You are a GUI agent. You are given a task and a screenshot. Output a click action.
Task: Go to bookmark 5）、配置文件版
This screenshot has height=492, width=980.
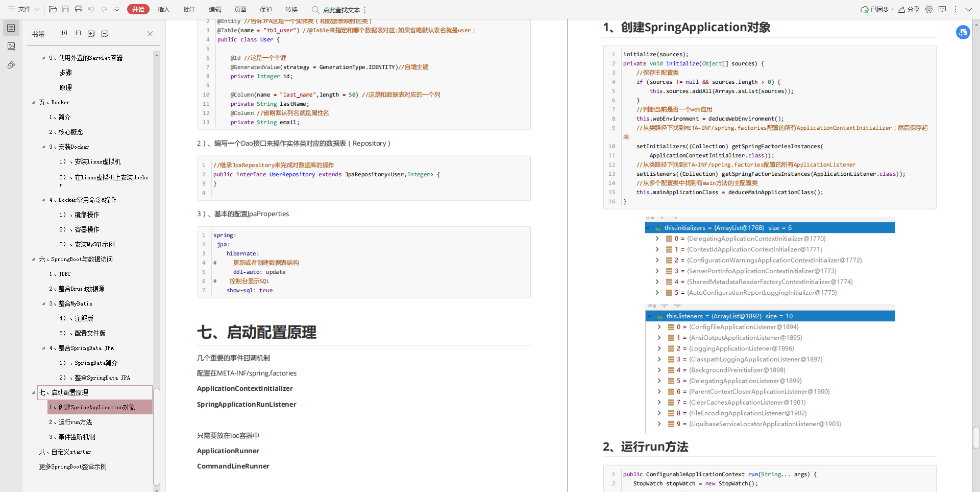click(x=82, y=333)
